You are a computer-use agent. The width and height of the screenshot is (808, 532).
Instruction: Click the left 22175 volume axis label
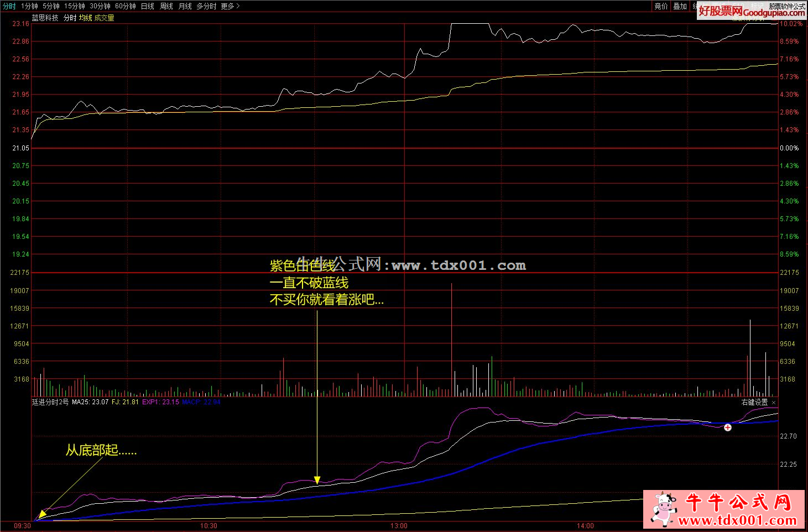click(x=20, y=273)
